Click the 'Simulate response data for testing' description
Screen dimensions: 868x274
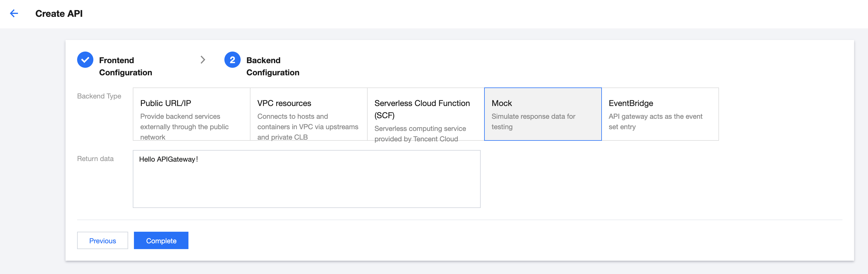click(x=533, y=122)
